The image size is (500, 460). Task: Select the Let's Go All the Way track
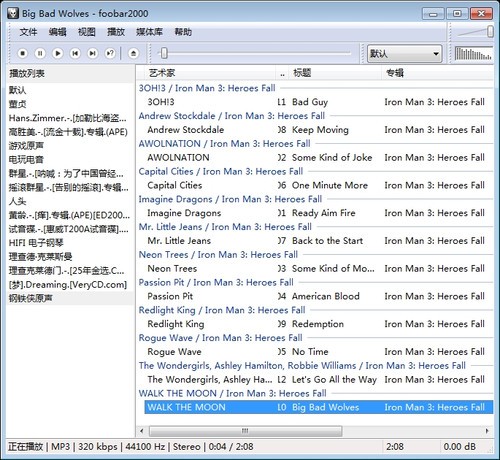[318, 379]
